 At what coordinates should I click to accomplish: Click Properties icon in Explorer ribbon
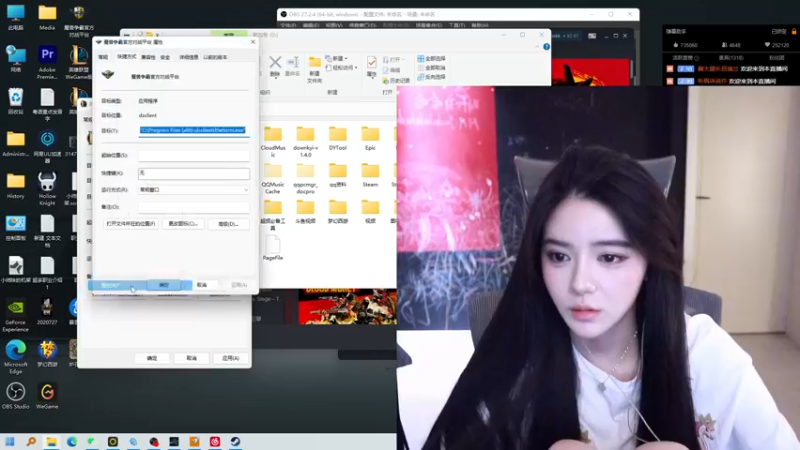[x=371, y=66]
